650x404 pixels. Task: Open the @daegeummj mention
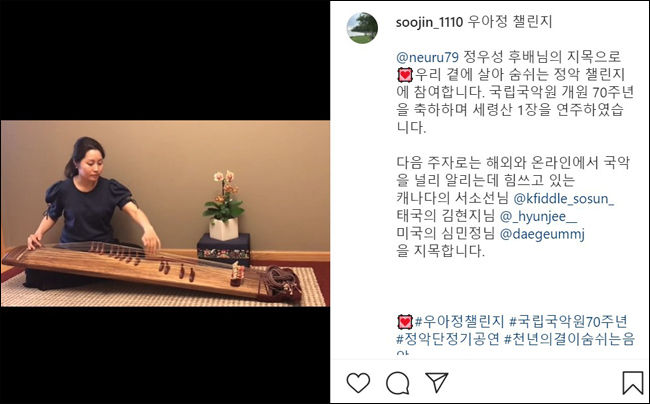[542, 234]
